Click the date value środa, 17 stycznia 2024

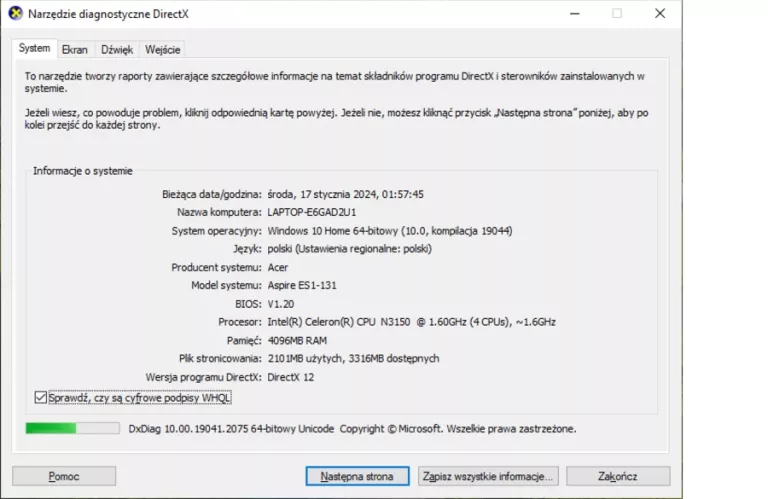coord(345,194)
